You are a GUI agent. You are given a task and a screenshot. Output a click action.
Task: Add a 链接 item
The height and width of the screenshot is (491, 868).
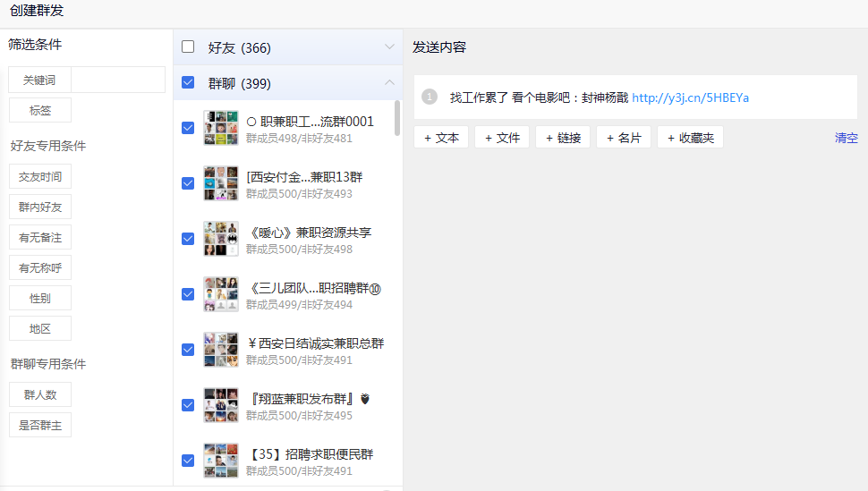563,137
